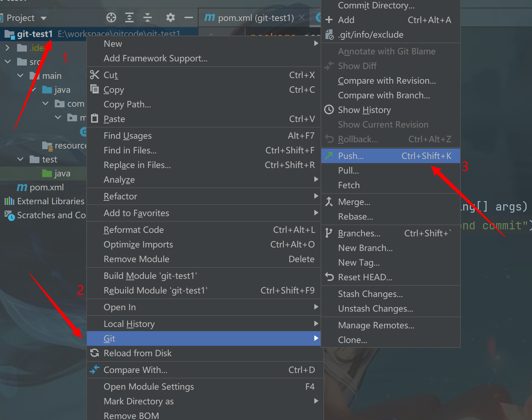Choose Compare with Branch... entry
Image resolution: width=532 pixels, height=420 pixels.
[391, 95]
